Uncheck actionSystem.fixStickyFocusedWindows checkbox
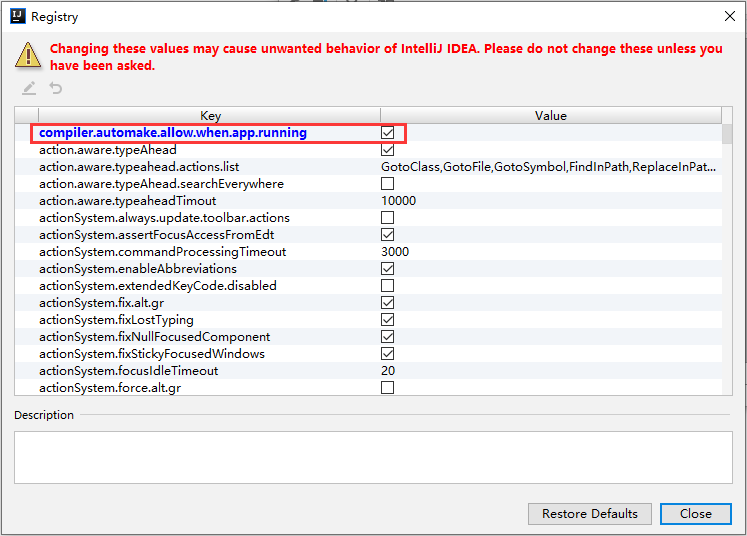Viewport: 747px width, 536px height. [x=387, y=354]
